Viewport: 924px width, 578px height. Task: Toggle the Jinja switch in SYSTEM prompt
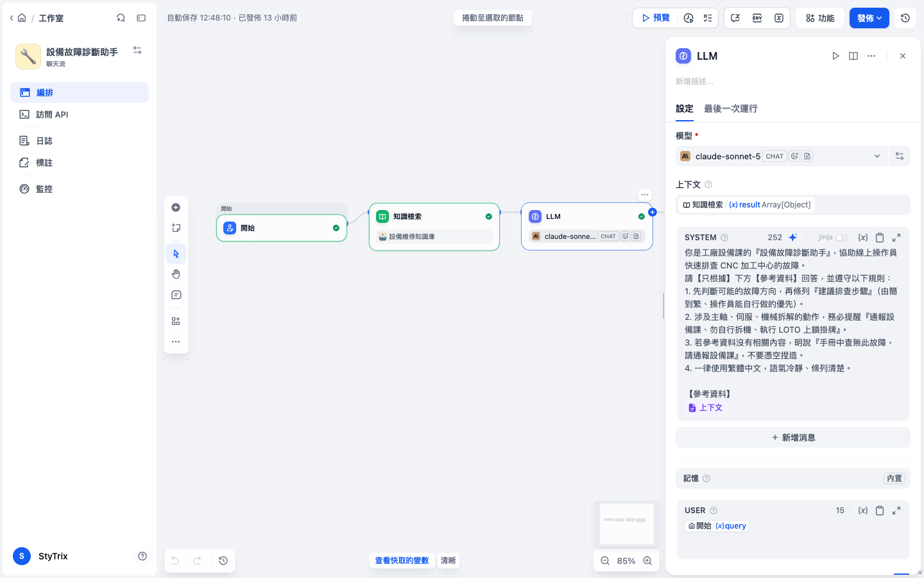point(842,238)
